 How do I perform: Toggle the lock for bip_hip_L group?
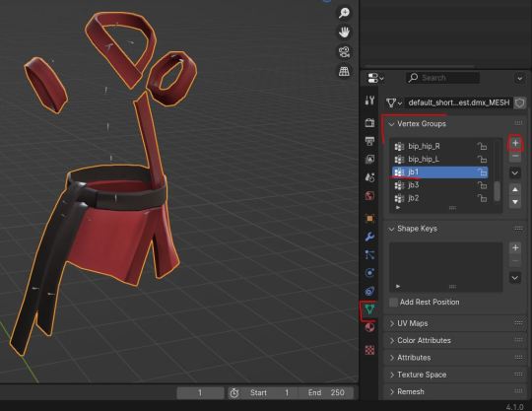(x=482, y=159)
